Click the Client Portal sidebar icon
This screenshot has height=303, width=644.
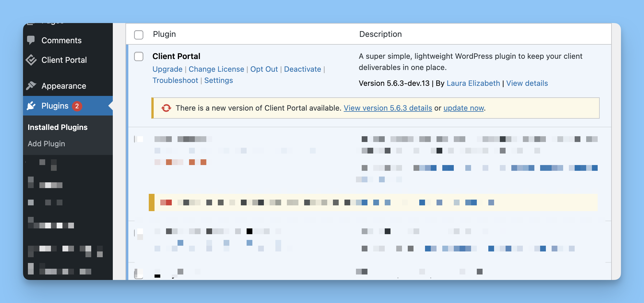[x=31, y=60]
